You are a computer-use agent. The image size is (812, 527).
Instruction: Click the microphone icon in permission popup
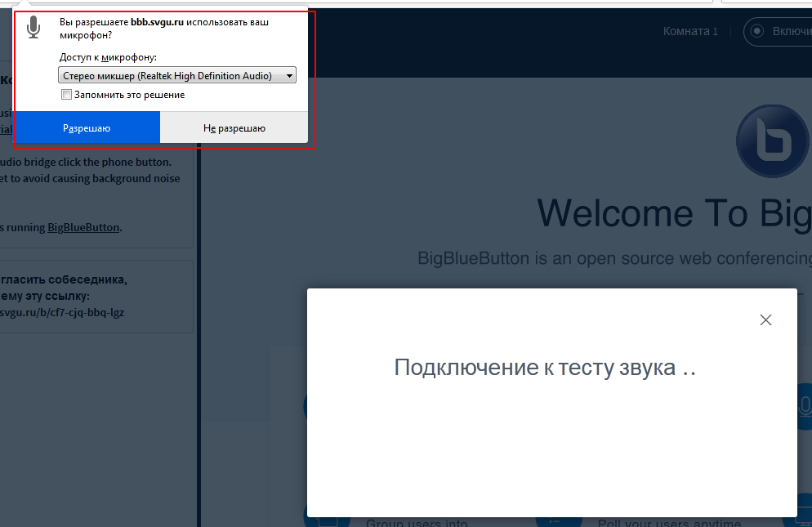pos(33,28)
